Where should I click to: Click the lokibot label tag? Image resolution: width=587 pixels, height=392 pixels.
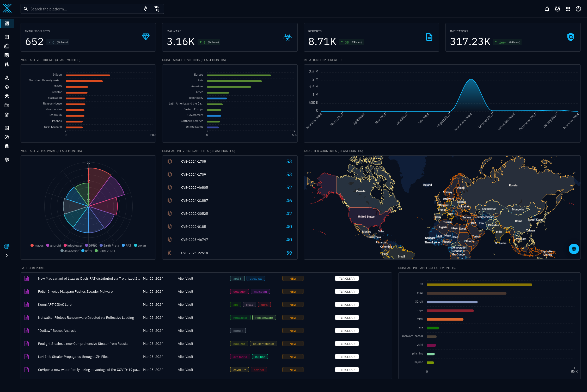point(260,357)
